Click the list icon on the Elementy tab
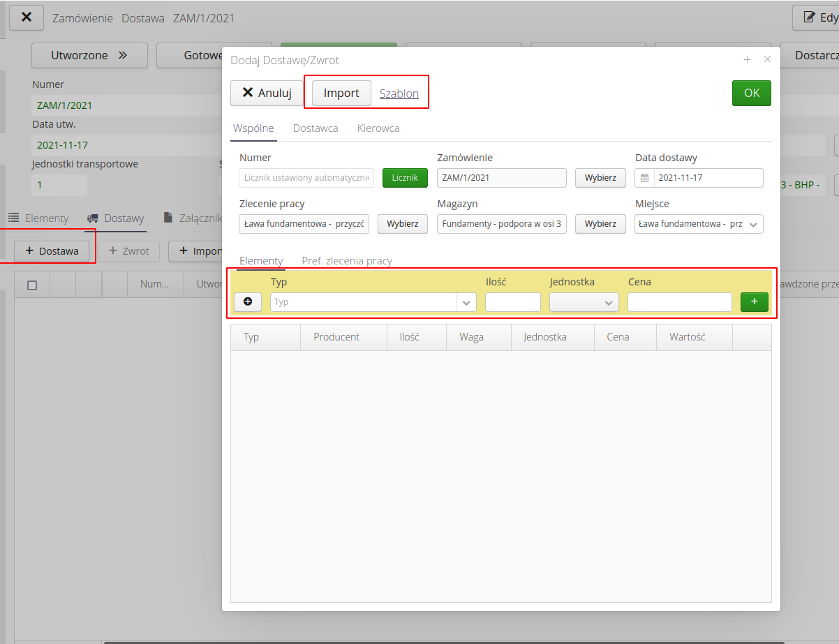Viewport: 839px width, 644px height. [x=15, y=218]
